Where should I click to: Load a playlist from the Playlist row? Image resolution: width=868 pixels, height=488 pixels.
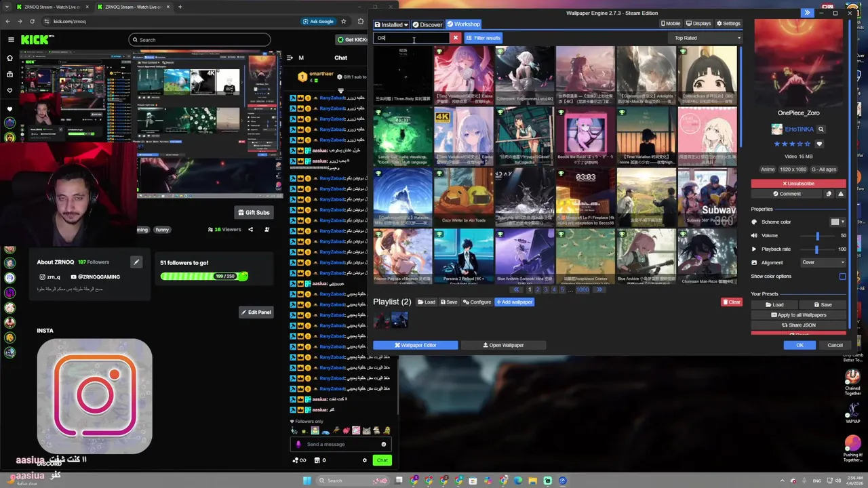(x=426, y=302)
